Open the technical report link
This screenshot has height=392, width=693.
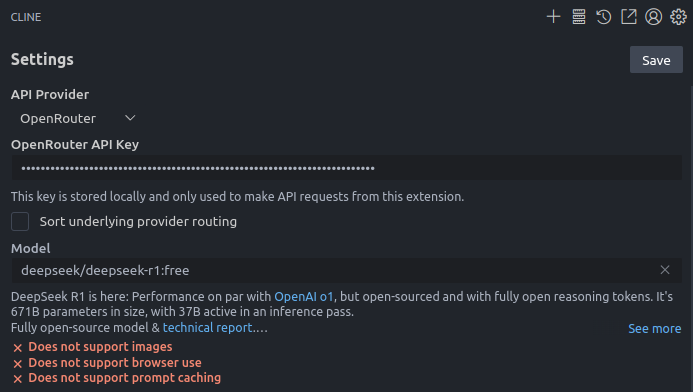pos(207,327)
